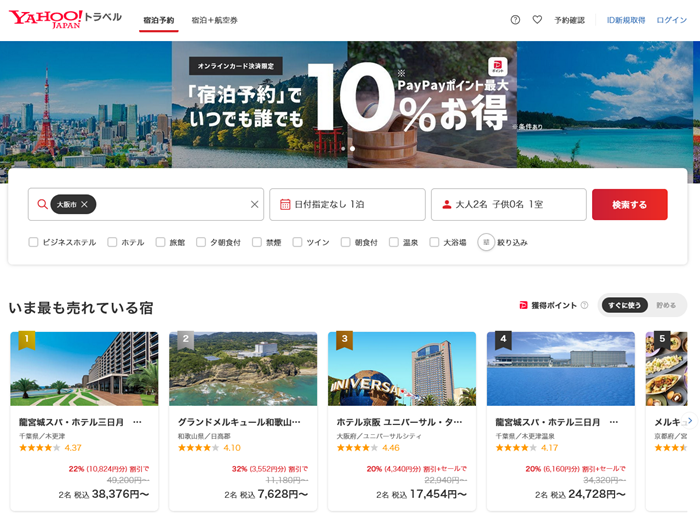Click the Yahoo! Japan Travel logo
This screenshot has height=523, width=700.
coord(65,19)
